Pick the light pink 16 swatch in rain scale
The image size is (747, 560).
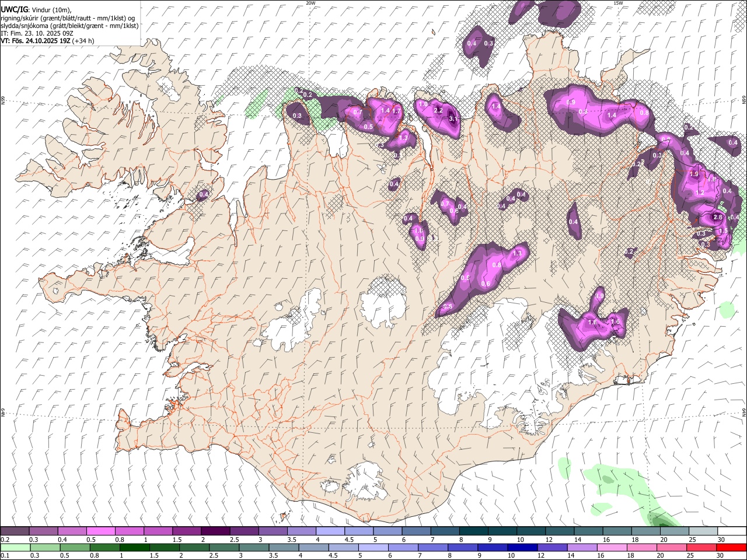point(612,547)
